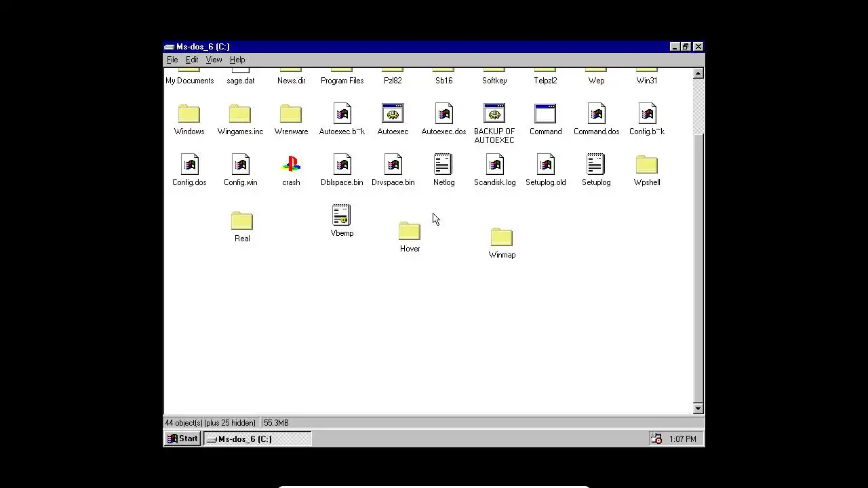
Task: Click the scrollbar up arrow
Action: coord(698,73)
